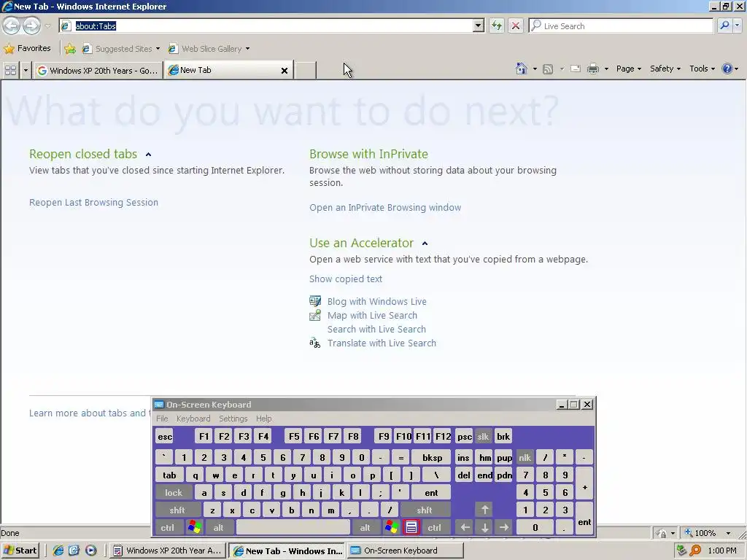The width and height of the screenshot is (747, 560).
Task: Click the Forward navigation arrow
Action: [x=31, y=26]
